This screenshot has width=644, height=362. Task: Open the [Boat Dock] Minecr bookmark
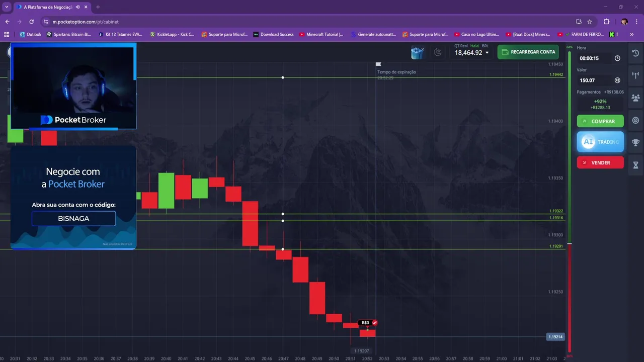pyautogui.click(x=528, y=34)
